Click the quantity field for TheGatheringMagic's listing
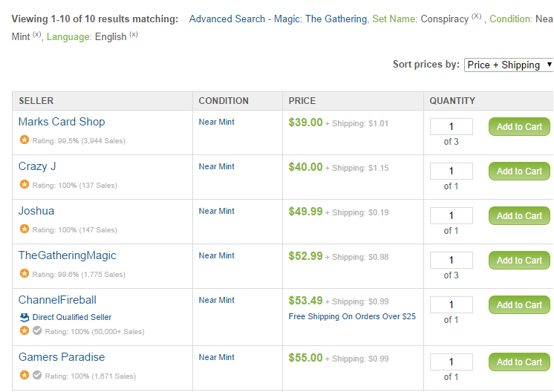Viewport: 554px width, 392px height. tap(451, 261)
